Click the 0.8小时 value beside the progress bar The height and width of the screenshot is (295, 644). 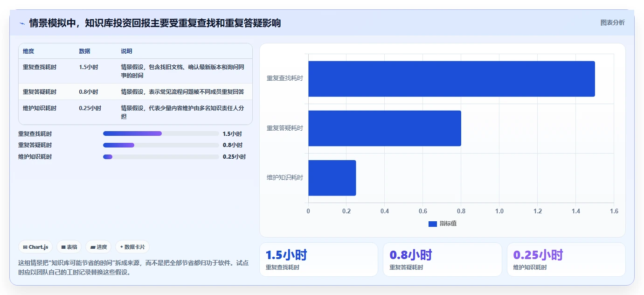click(232, 145)
